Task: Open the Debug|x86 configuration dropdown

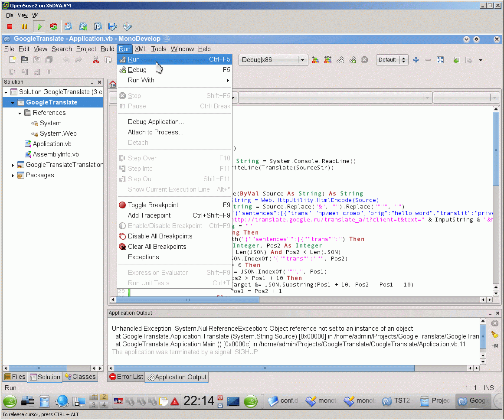Action: click(273, 60)
